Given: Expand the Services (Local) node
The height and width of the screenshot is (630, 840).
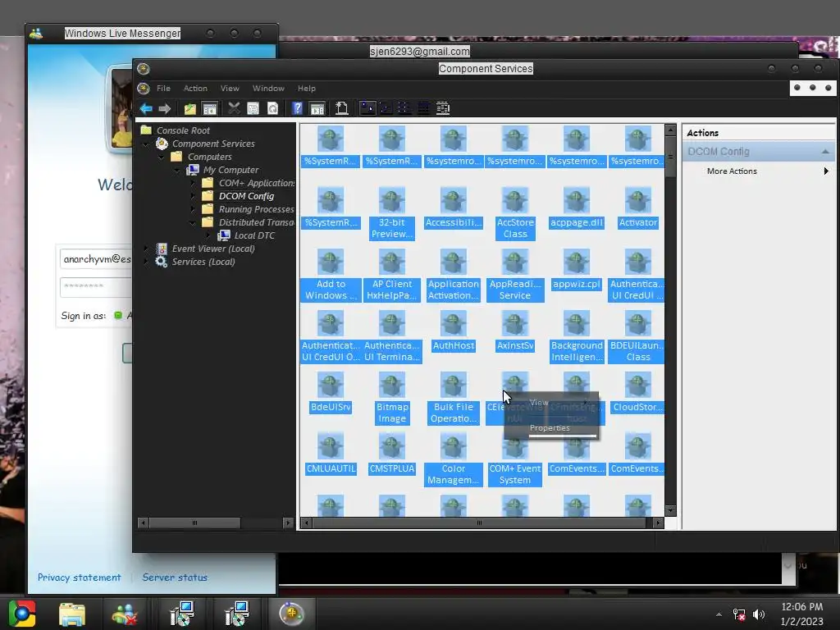Looking at the screenshot, I should [x=146, y=262].
